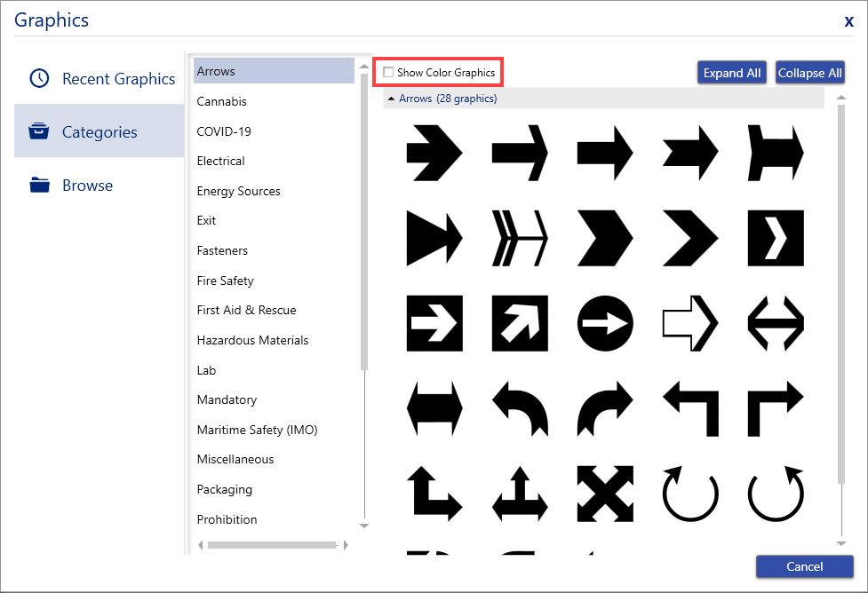This screenshot has height=593, width=868.
Task: Select the white chevron in black square graphic
Action: click(x=776, y=238)
